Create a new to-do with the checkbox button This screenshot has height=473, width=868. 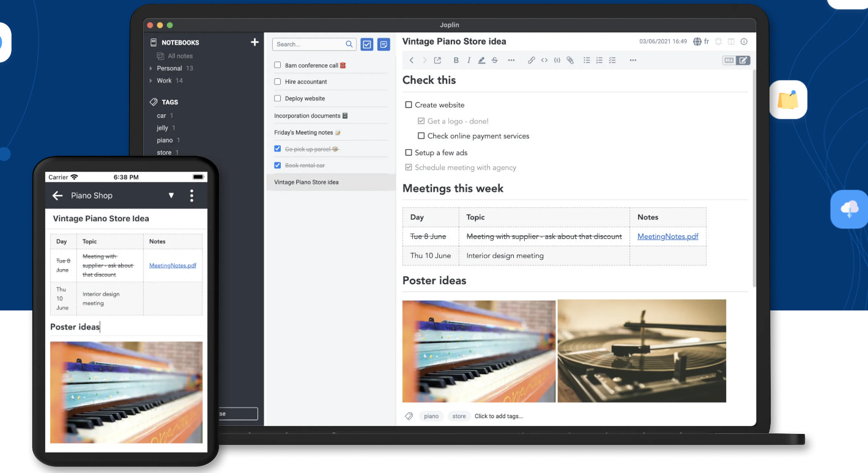(x=367, y=44)
